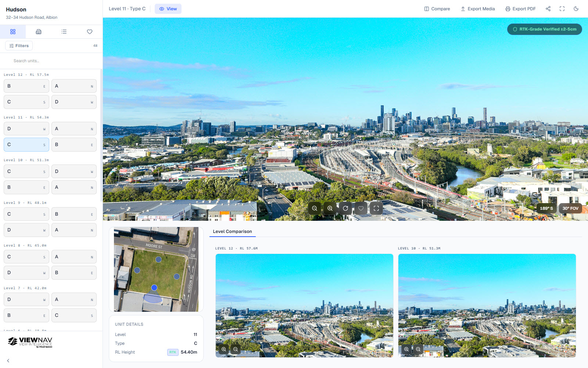Select the Level Comparison tab
The image size is (588, 368).
(232, 231)
